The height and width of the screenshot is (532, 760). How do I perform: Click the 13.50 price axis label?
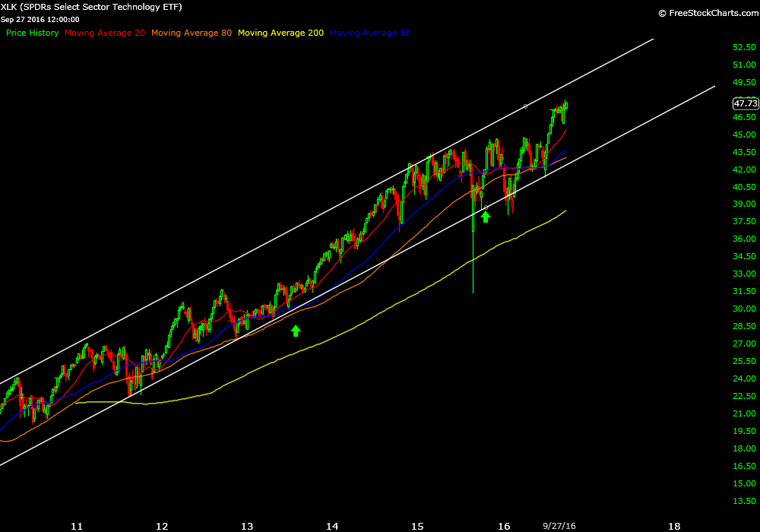743,501
